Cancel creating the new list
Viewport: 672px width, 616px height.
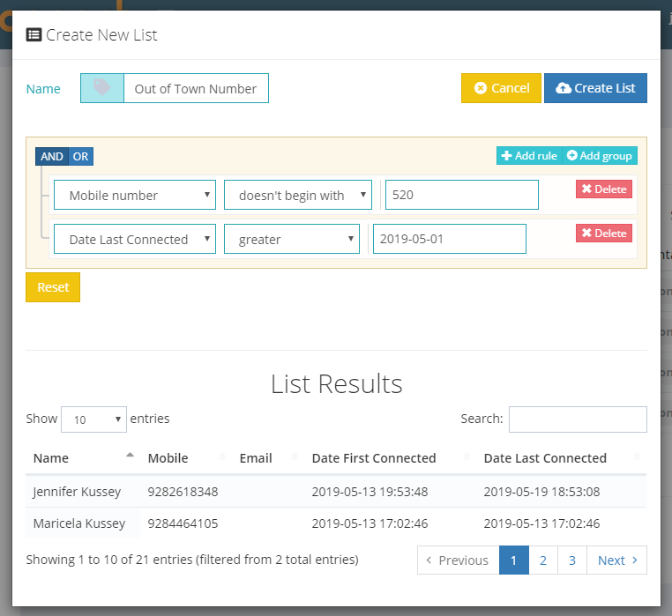[x=501, y=88]
